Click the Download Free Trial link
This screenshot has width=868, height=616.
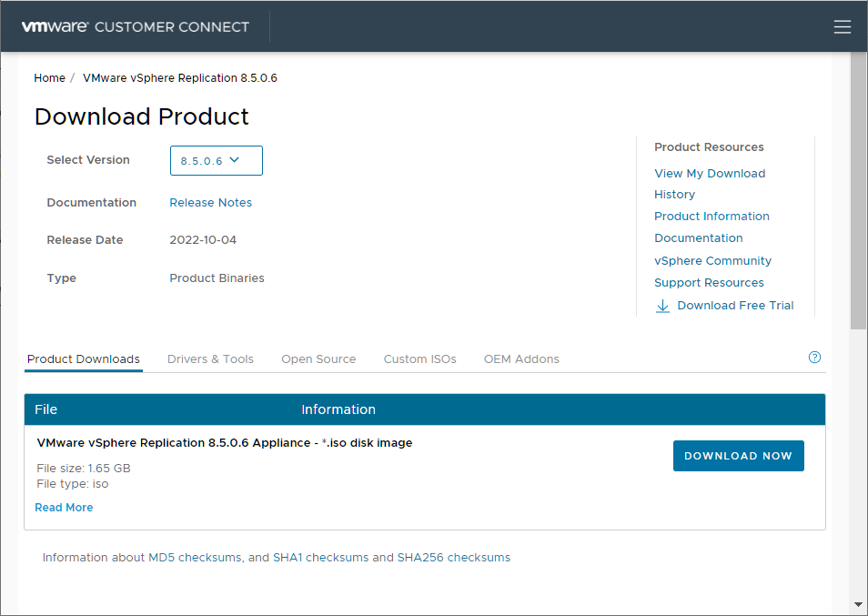point(735,306)
